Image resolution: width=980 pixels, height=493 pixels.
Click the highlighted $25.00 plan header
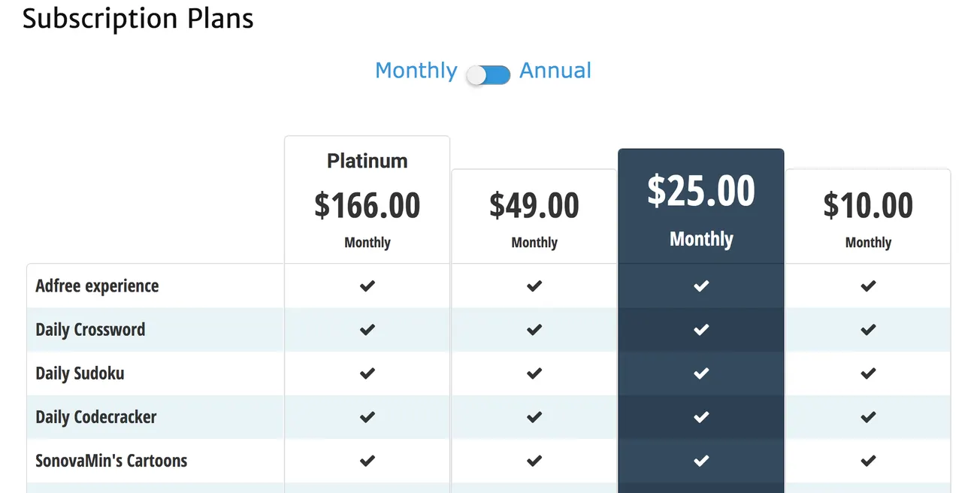click(700, 192)
